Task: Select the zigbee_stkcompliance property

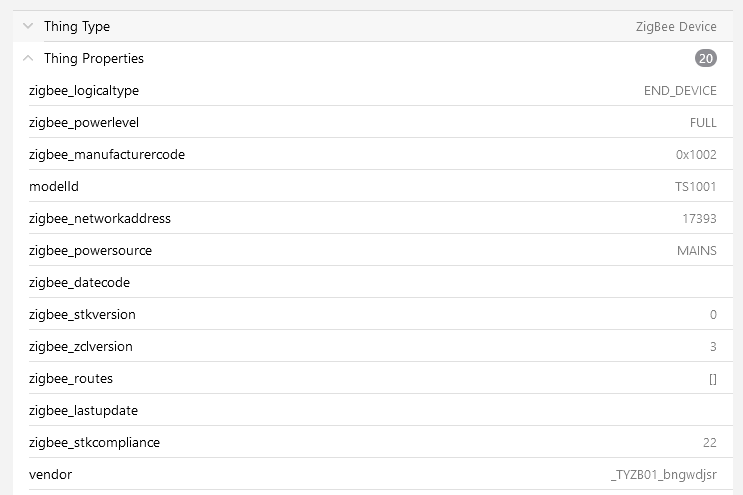Action: pyautogui.click(x=94, y=442)
